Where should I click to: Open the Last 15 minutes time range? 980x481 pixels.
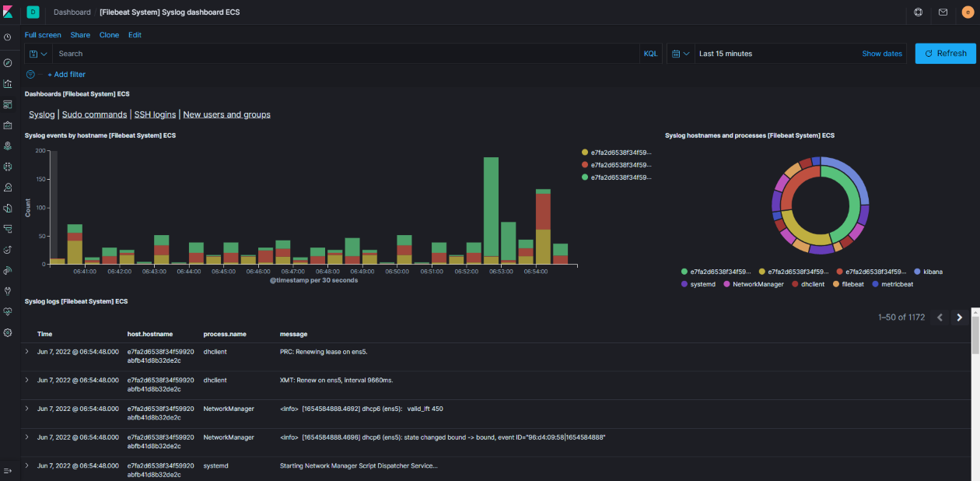tap(726, 54)
